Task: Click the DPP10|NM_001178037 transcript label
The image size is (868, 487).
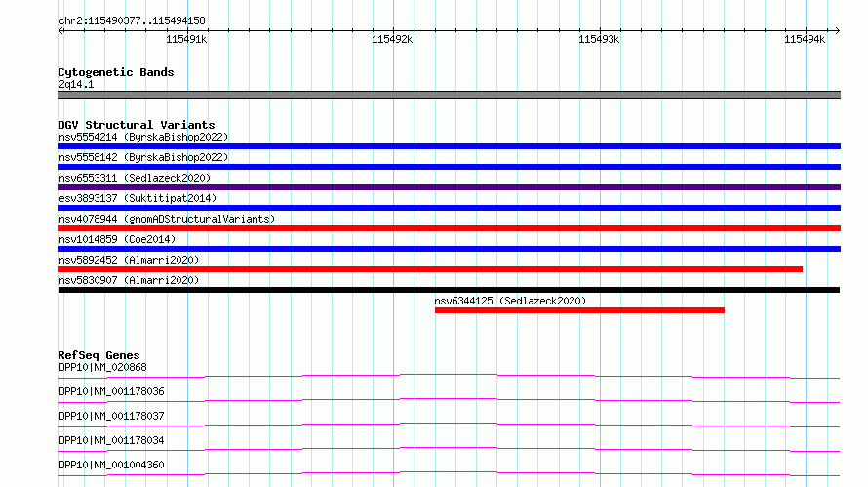Action: [111, 416]
